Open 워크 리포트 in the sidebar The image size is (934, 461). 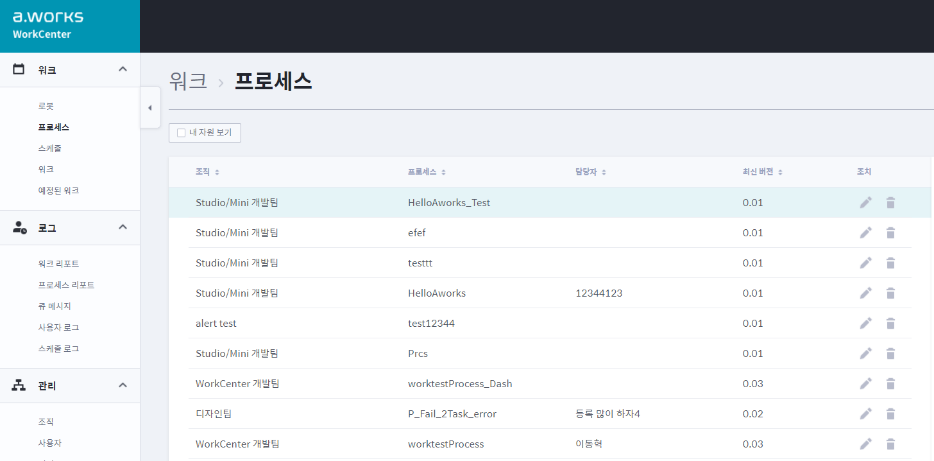58,264
